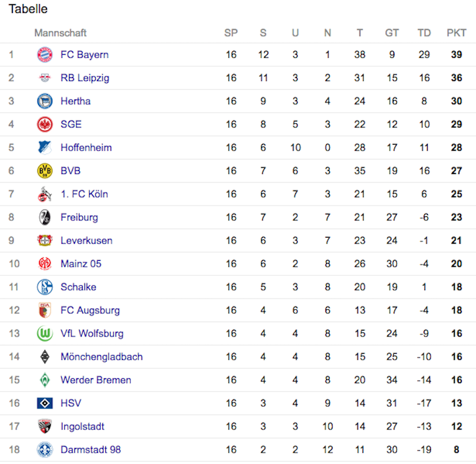Open the 1. FC Köln team link

coord(84,194)
